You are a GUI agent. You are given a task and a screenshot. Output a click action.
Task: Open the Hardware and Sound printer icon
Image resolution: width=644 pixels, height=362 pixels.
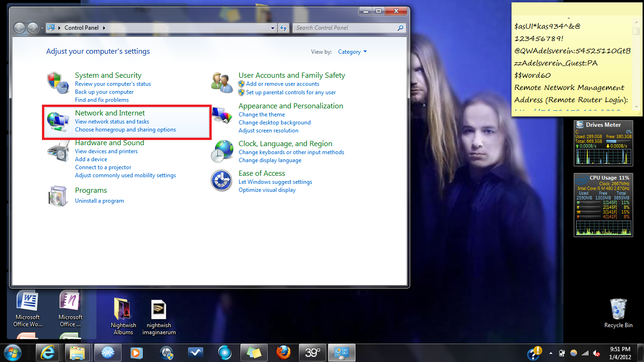(x=58, y=151)
